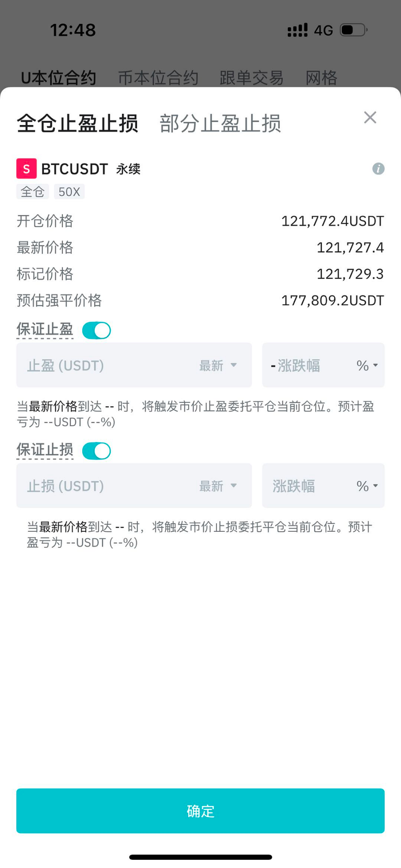This screenshot has width=401, height=868.
Task: Expand the % unit dropdown for take-profit
Action: click(x=367, y=365)
